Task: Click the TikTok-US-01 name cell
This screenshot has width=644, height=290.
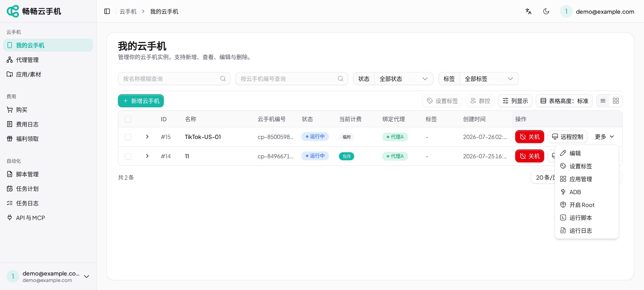Action: coord(203,137)
